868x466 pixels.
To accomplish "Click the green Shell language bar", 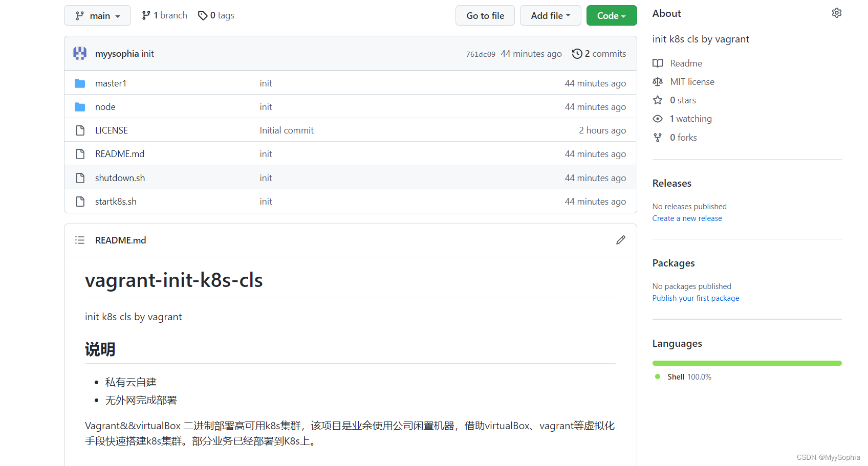I will pos(747,363).
